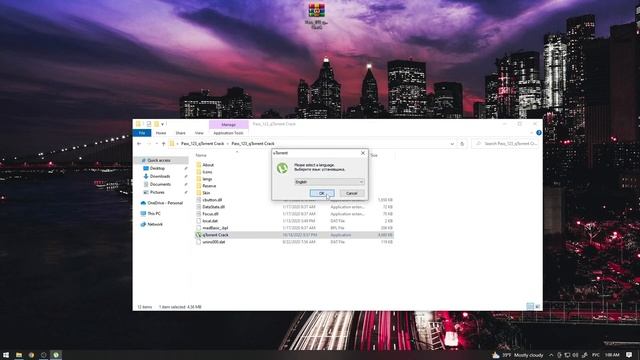Click OK in the language dialog
Image resolution: width=640 pixels, height=360 pixels.
point(322,193)
